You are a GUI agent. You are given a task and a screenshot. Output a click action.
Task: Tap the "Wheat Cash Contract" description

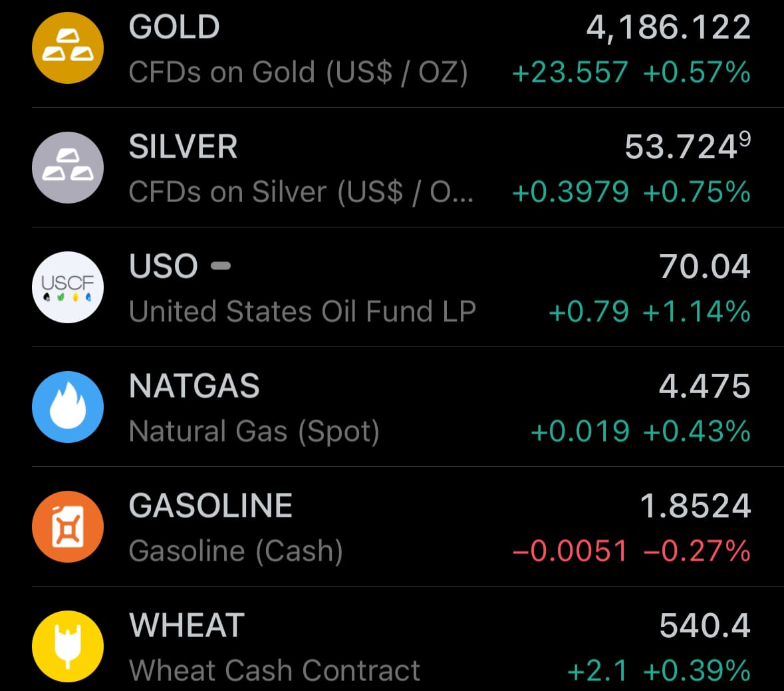click(x=275, y=670)
